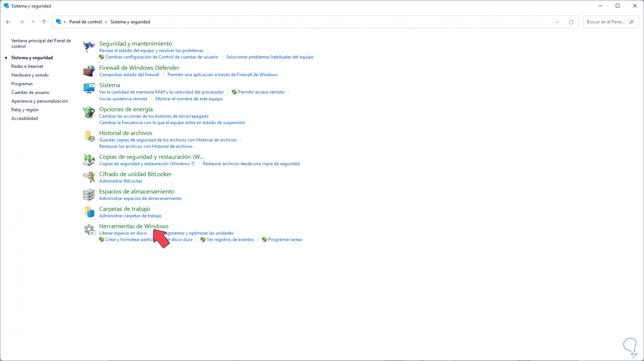Click the window title bar app icon
Image resolution: width=644 pixels, height=361 pixels.
coord(6,6)
